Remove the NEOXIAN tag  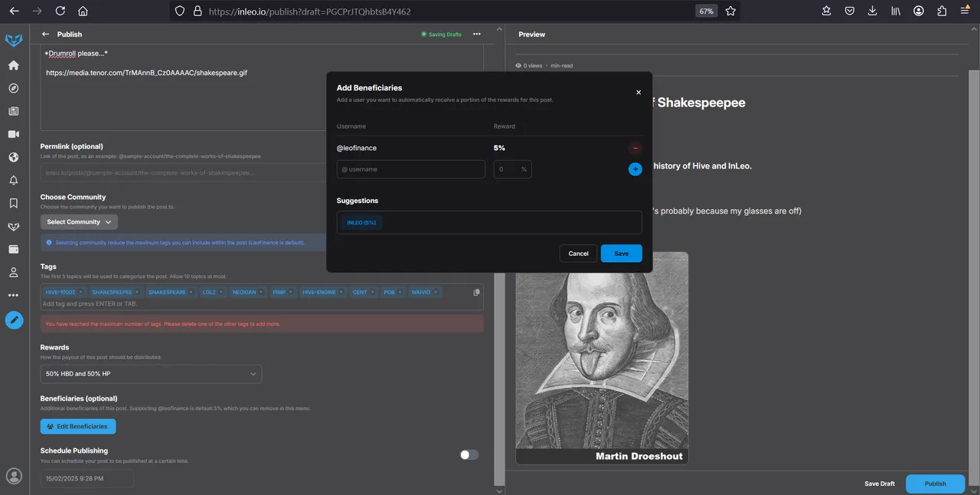(262, 292)
